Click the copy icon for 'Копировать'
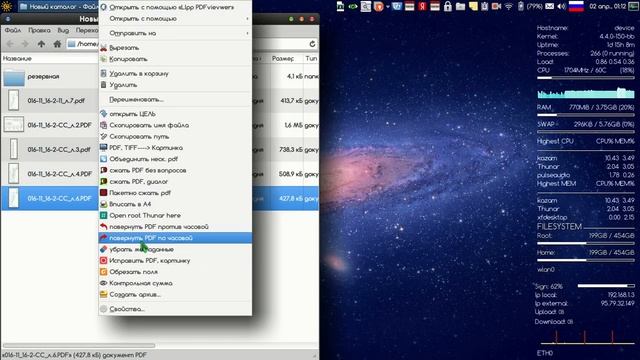The height and width of the screenshot is (360, 640). point(104,59)
